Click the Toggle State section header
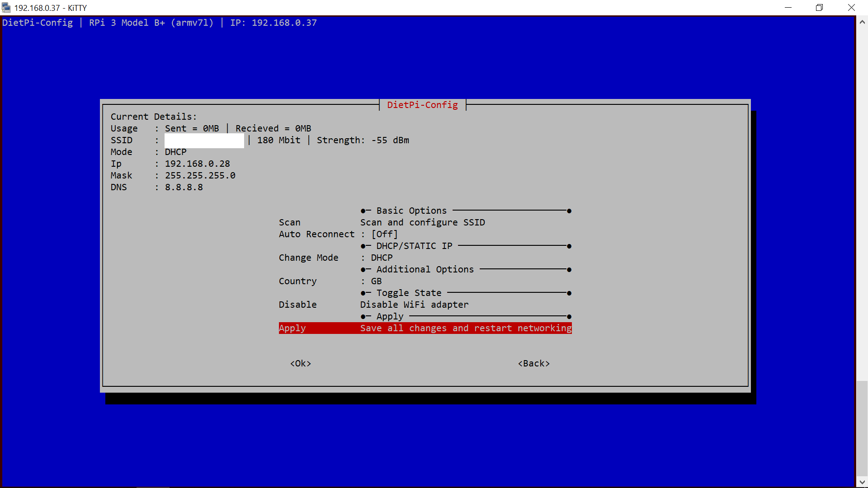This screenshot has height=488, width=868. (x=408, y=293)
